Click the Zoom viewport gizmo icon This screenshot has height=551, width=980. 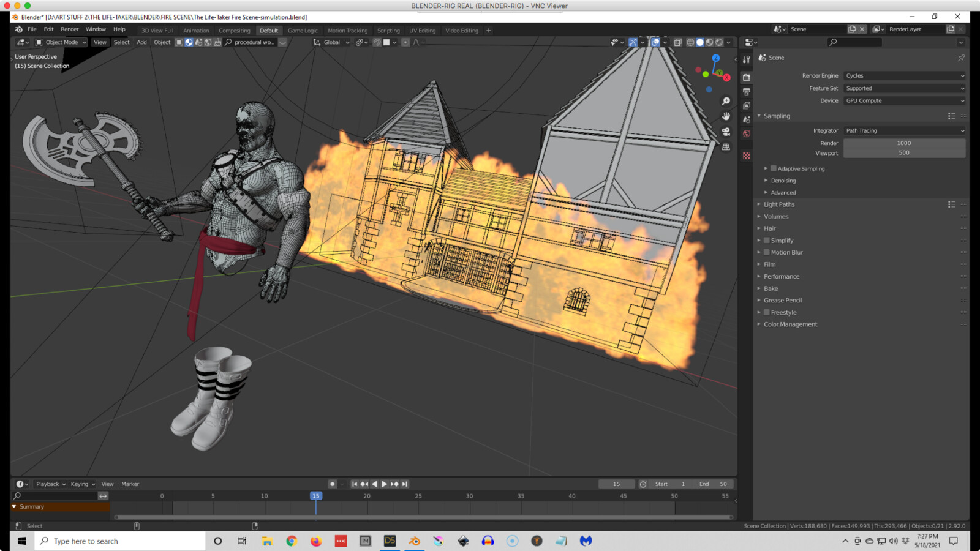(726, 101)
